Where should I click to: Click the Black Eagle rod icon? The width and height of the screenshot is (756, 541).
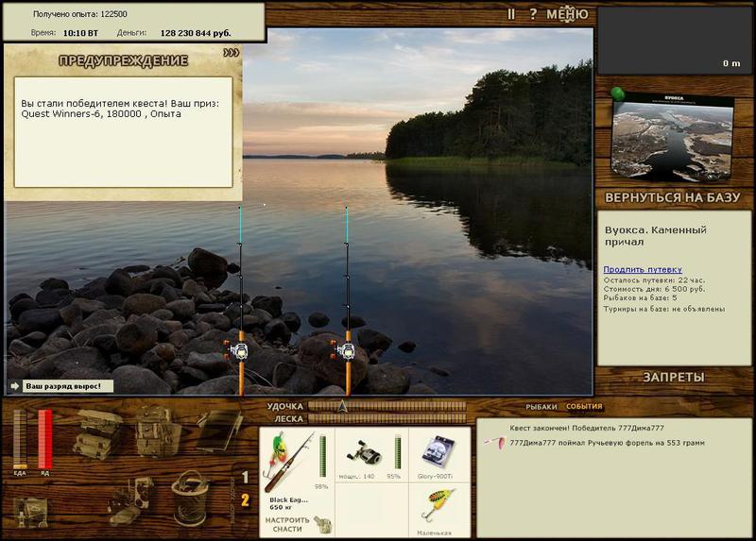pyautogui.click(x=288, y=462)
